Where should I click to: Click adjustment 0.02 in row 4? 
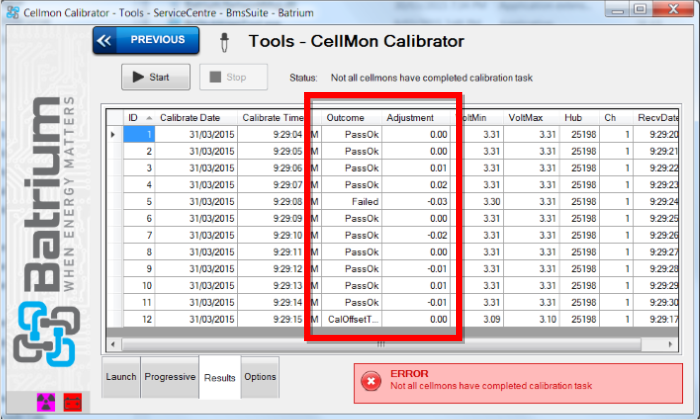coord(416,185)
